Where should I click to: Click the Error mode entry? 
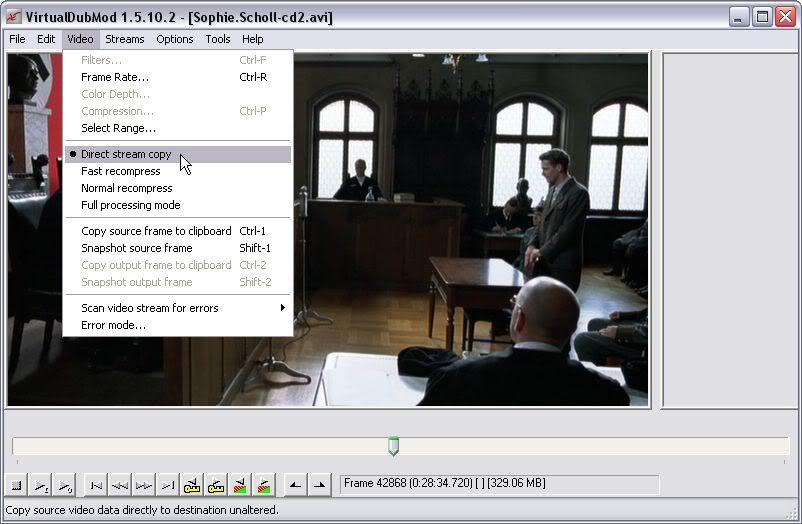click(113, 325)
